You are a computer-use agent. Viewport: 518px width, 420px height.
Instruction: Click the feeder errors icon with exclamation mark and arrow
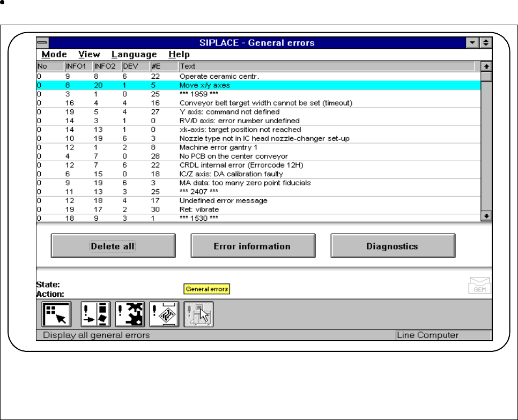click(95, 314)
